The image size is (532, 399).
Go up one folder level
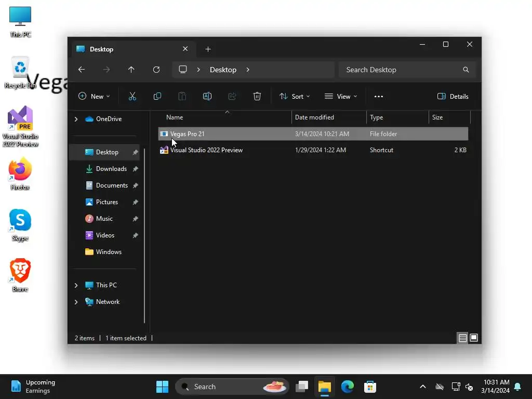pyautogui.click(x=131, y=70)
